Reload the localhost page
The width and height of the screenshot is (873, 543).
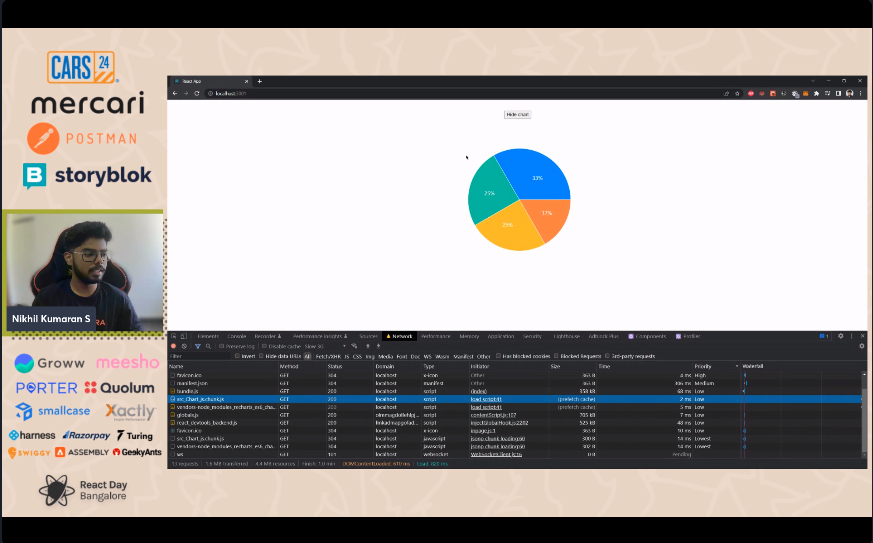click(197, 94)
